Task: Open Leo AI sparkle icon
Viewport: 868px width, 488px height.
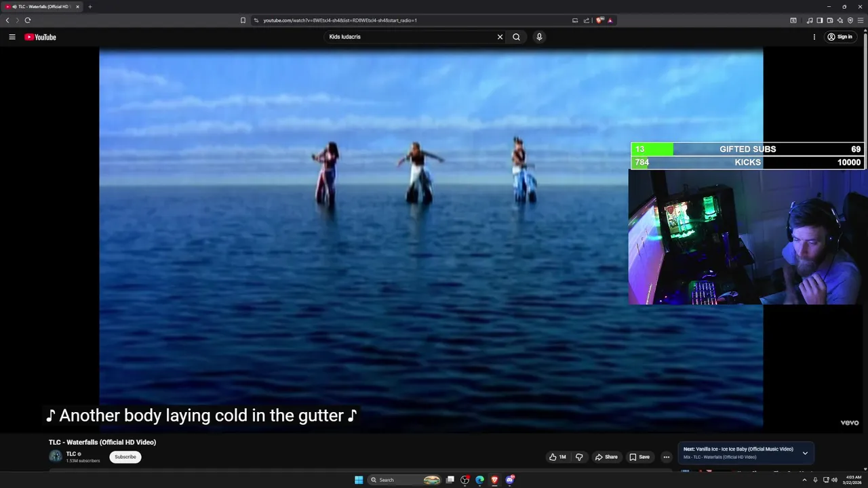Action: click(840, 20)
